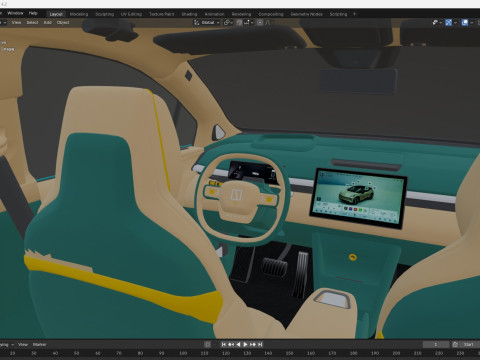Jump to the next keyframe

click(x=253, y=344)
